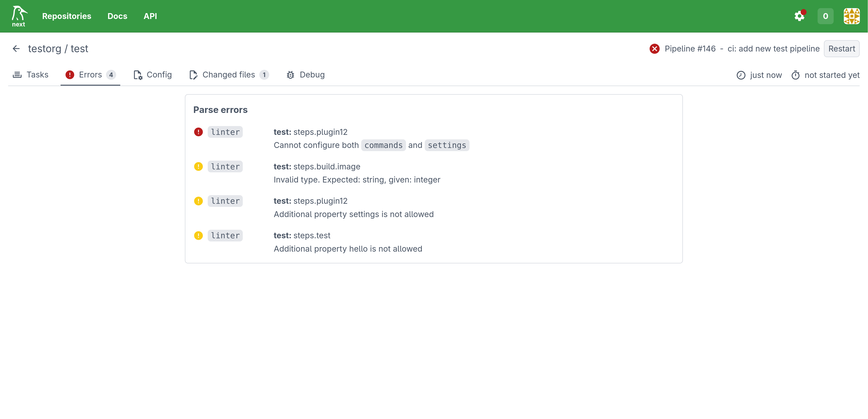Open the settings gear icon

coord(799,16)
